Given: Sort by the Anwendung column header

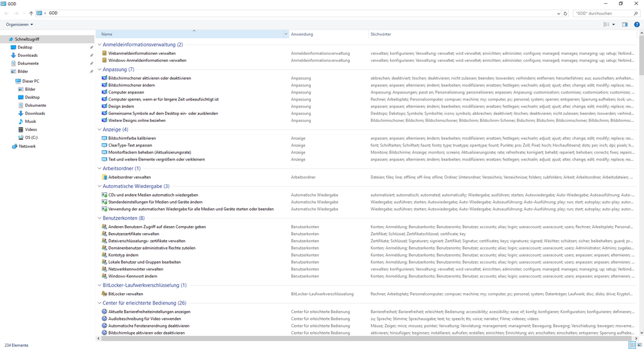Looking at the screenshot, I should point(328,34).
